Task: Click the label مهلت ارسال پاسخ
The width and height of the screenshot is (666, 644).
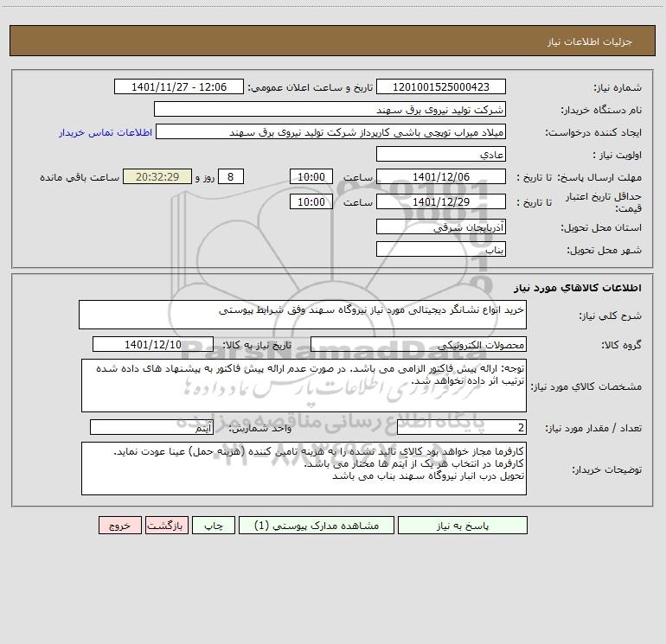Action: tap(599, 177)
